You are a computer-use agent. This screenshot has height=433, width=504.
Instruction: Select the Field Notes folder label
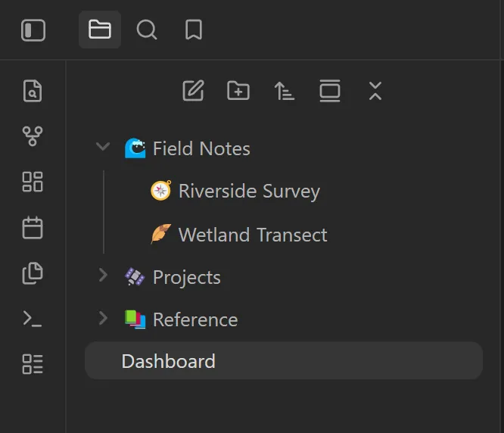[201, 148]
